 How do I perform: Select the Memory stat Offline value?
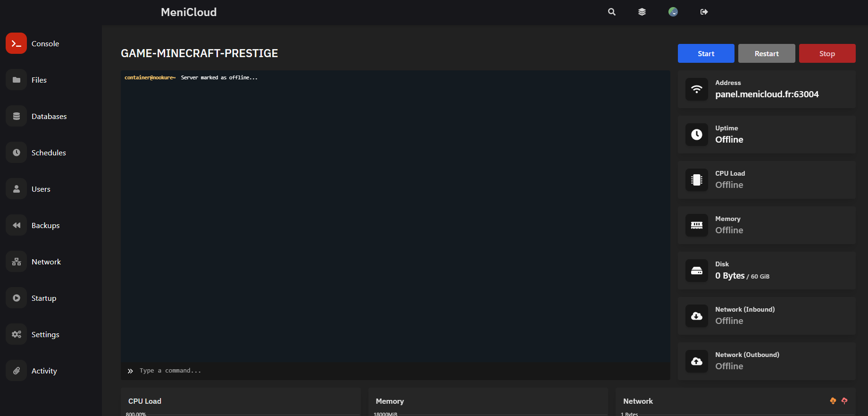[729, 230]
